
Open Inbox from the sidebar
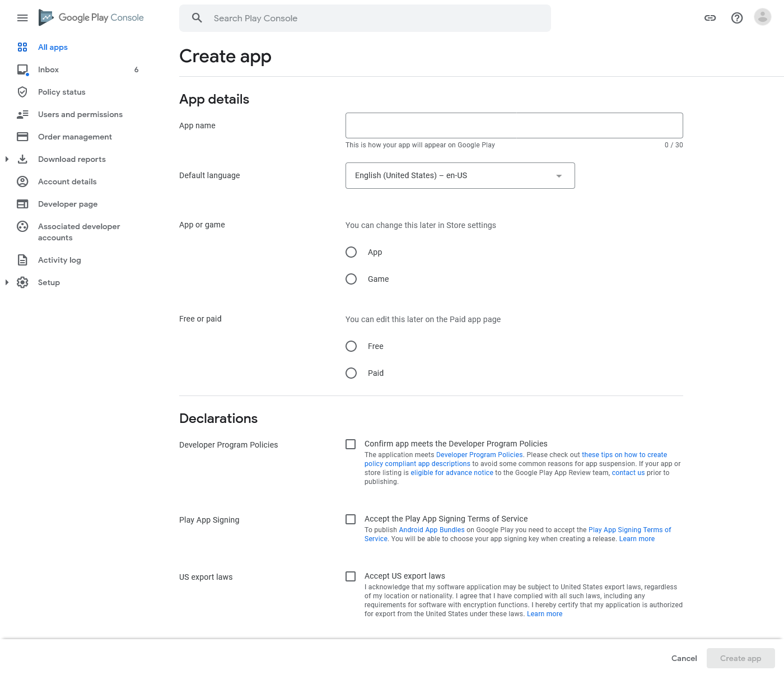48,69
